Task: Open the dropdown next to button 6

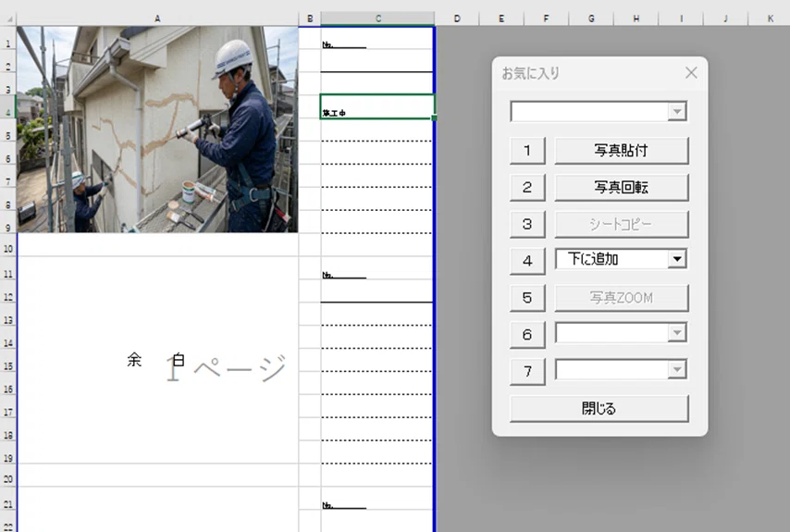Action: point(677,332)
